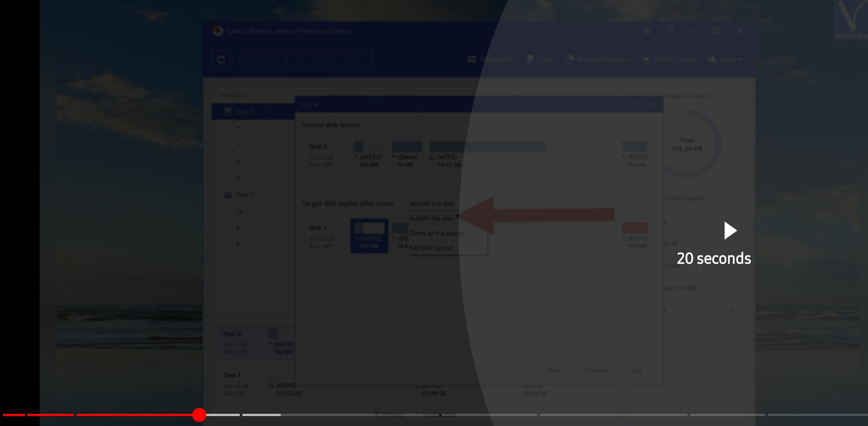Skip forward 20 seconds in video

(x=714, y=243)
